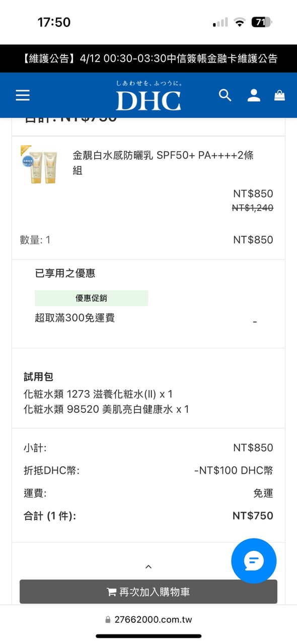The image size is (297, 644).
Task: Tap the battery indicator showing 71
Action: tap(261, 22)
